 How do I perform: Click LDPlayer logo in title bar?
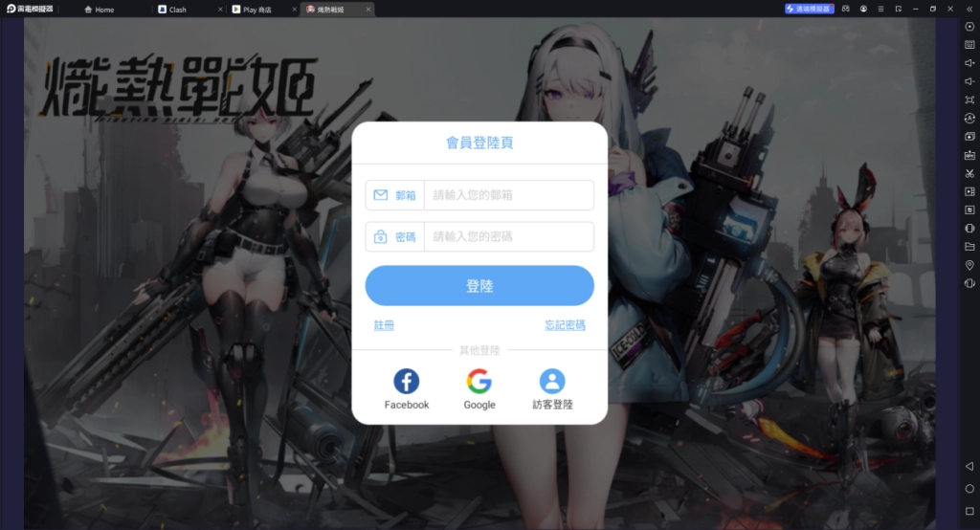click(30, 9)
